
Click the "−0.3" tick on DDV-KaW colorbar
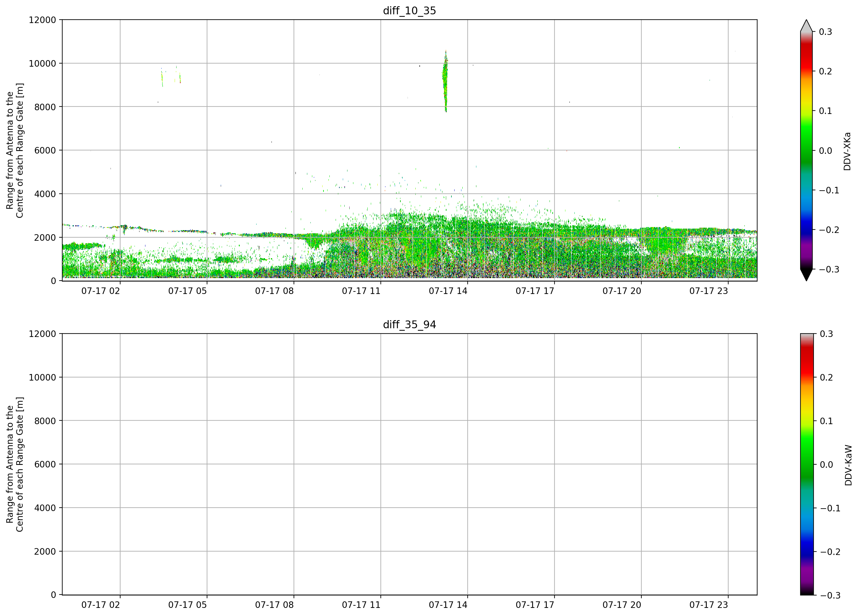(x=830, y=595)
